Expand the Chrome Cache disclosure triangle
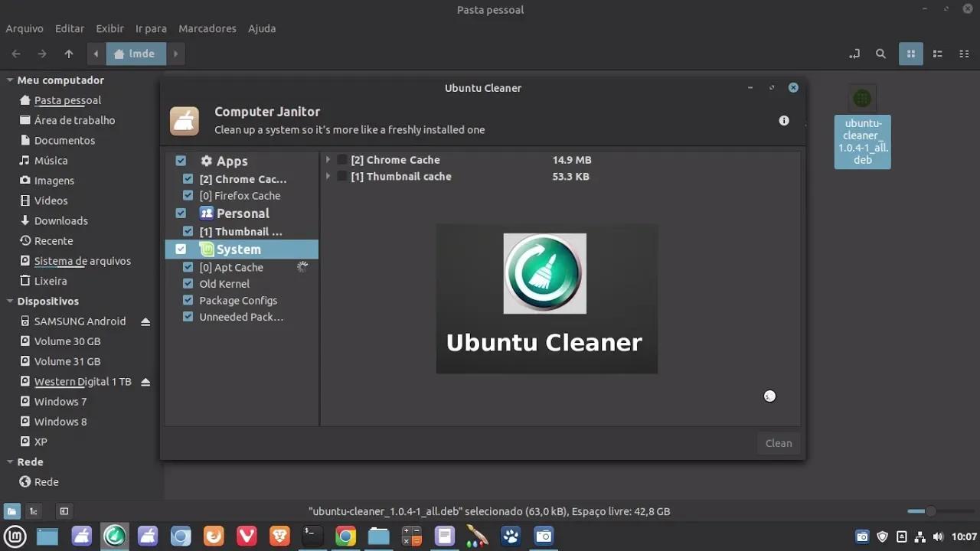 (328, 159)
